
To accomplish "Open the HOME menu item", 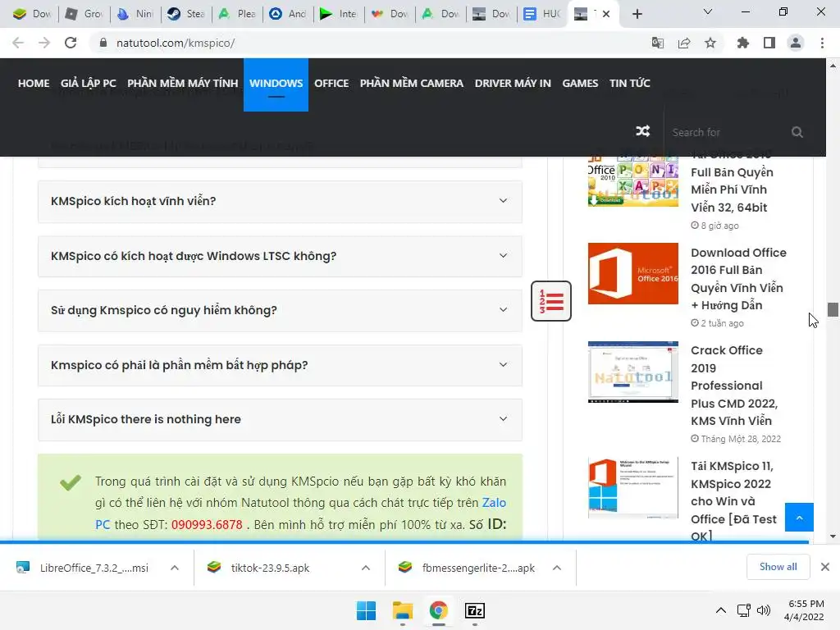I will [x=33, y=84].
